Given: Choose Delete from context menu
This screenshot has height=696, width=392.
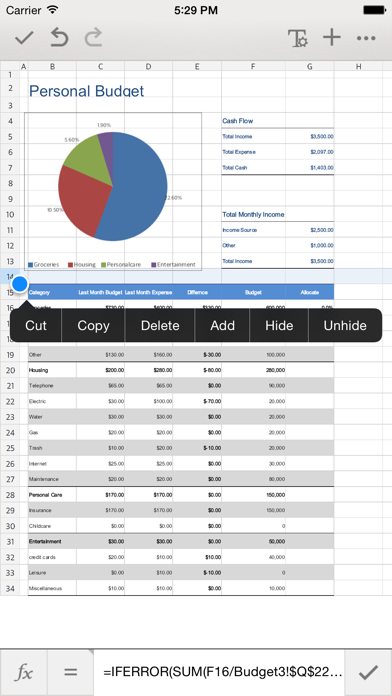Looking at the screenshot, I should click(x=160, y=325).
